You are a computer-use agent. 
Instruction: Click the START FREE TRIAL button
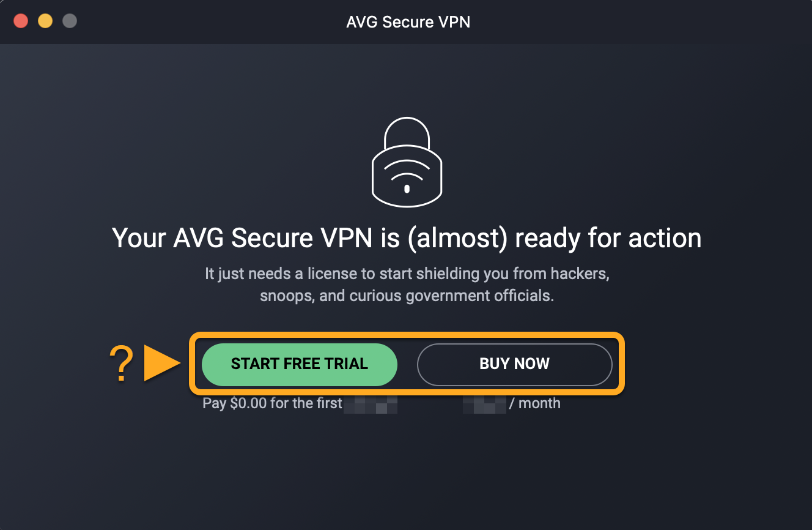coord(300,364)
